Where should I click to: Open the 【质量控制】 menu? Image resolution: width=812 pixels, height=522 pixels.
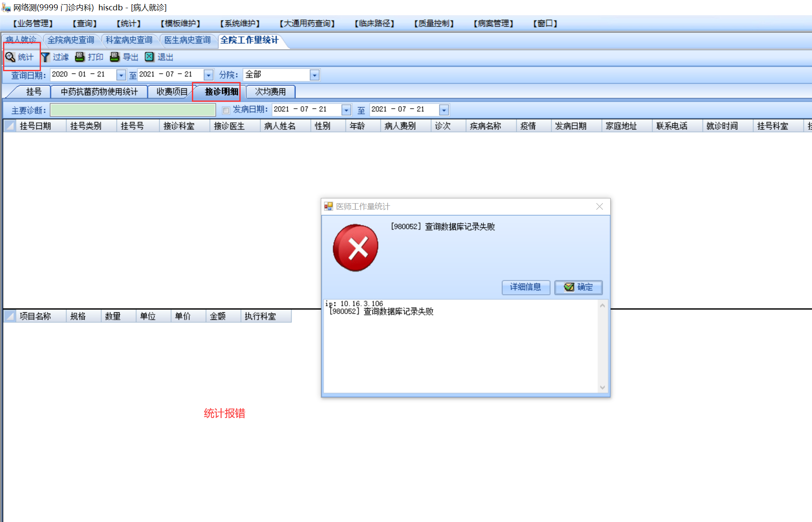(434, 23)
